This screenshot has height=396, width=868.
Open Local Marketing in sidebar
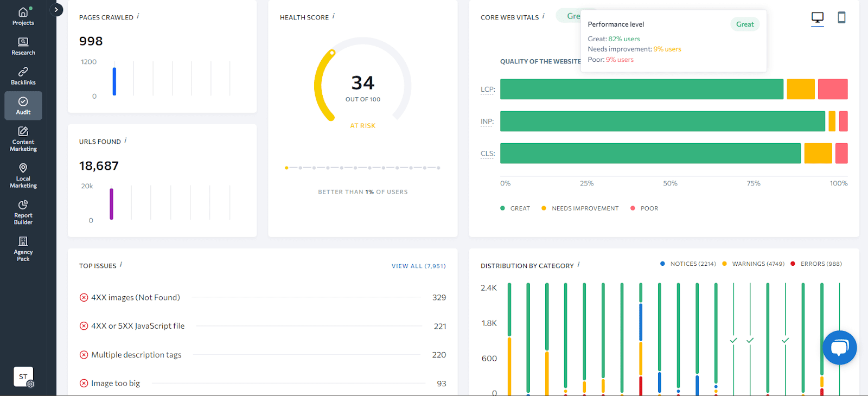(x=23, y=176)
